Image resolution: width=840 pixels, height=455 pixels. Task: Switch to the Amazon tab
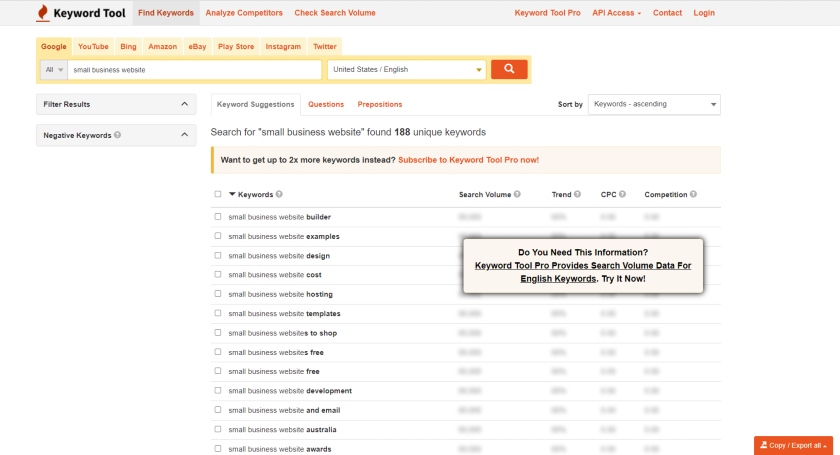(x=162, y=47)
